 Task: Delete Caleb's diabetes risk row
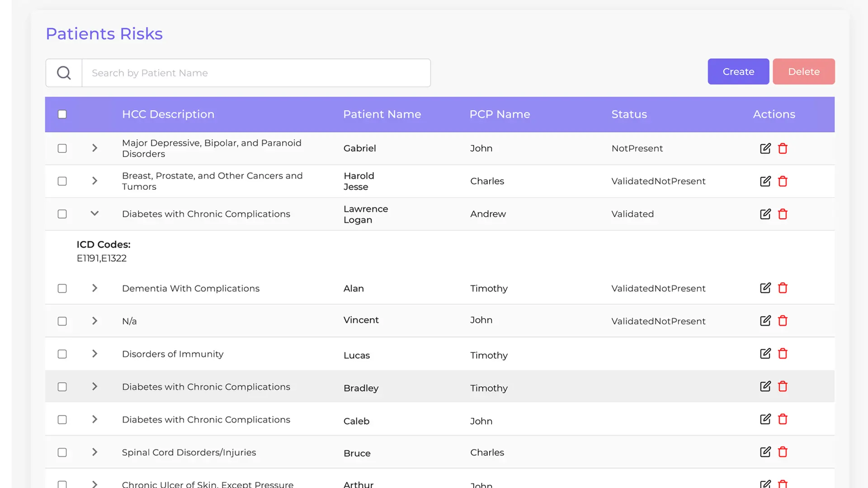[x=783, y=419]
